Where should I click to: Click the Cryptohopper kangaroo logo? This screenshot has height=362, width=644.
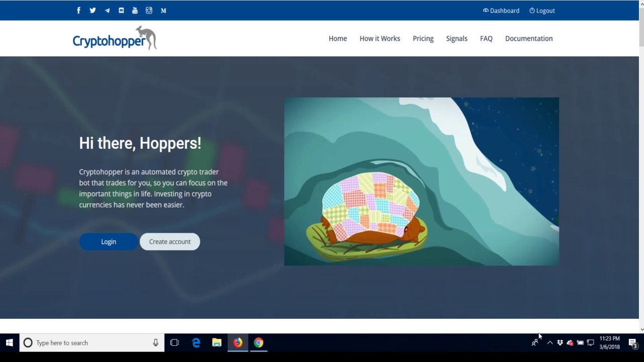[x=115, y=38]
